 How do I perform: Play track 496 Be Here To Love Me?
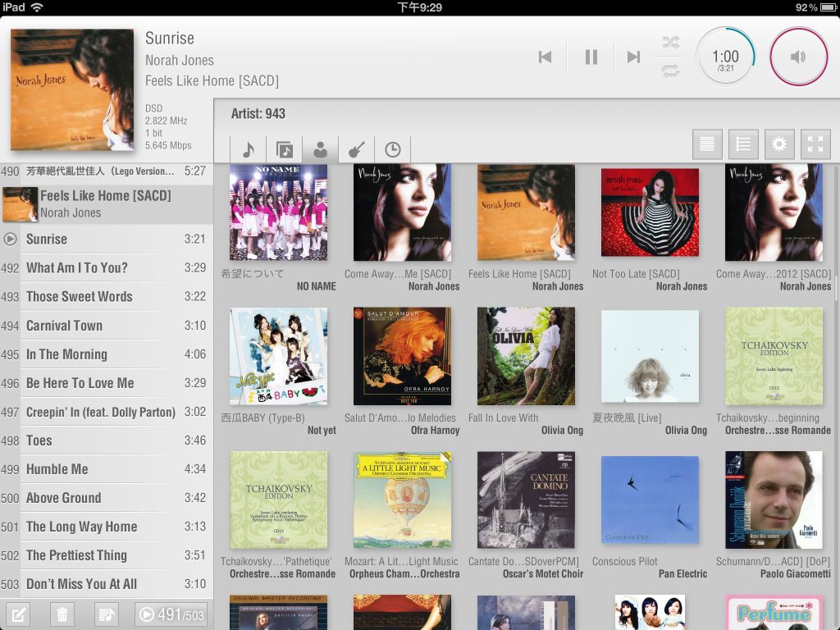coord(107,383)
